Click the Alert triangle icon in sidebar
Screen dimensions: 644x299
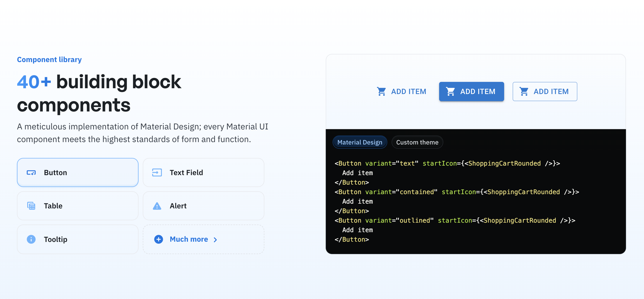coord(157,206)
